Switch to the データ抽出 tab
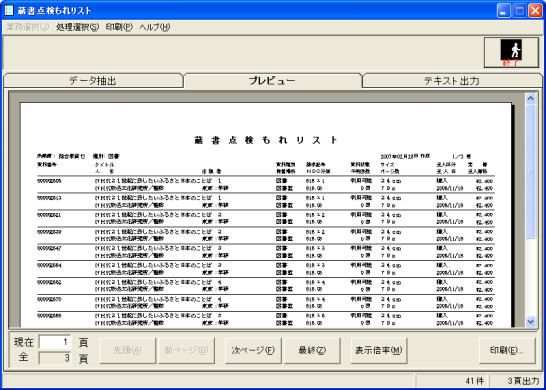This screenshot has width=546, height=390. pyautogui.click(x=93, y=81)
